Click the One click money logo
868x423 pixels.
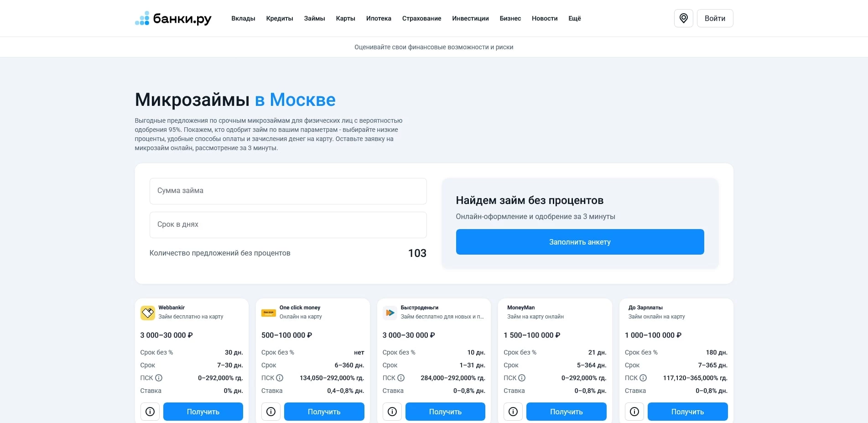(x=268, y=313)
